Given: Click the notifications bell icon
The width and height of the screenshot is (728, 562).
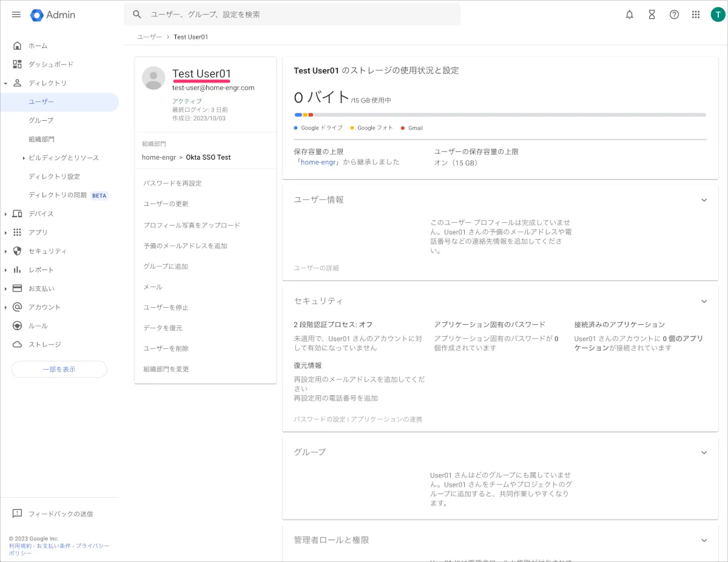Looking at the screenshot, I should 630,15.
